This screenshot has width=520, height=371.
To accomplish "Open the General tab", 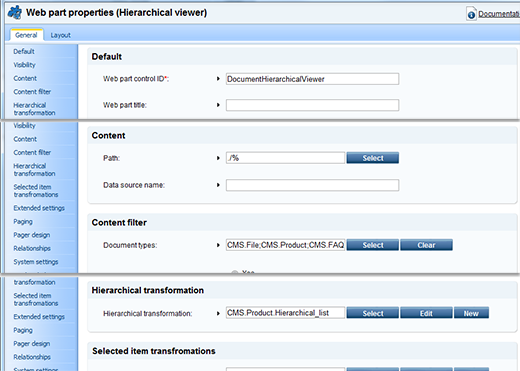I will coord(26,35).
